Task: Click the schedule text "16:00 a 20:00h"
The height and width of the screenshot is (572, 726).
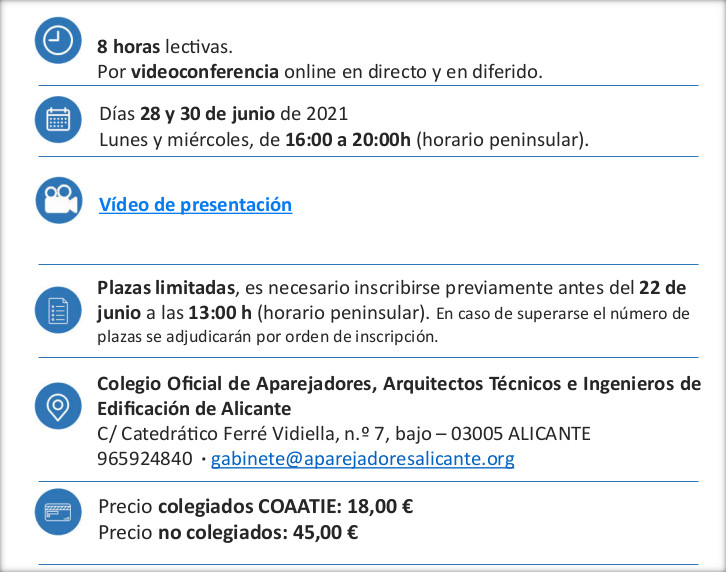Action: (x=348, y=140)
